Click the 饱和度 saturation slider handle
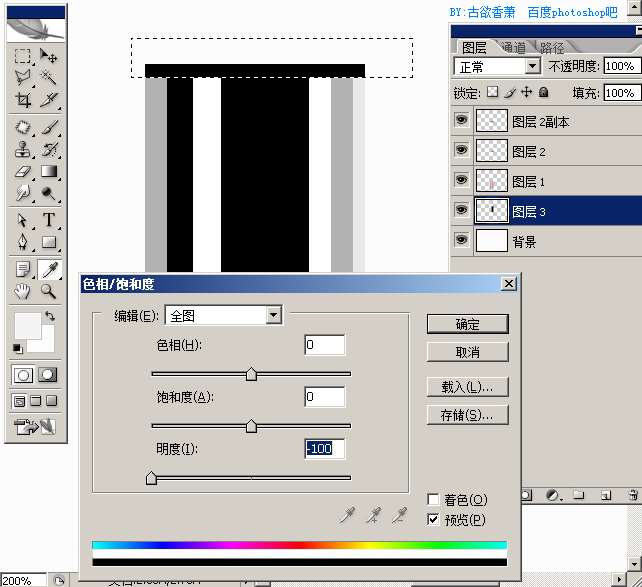 tap(251, 426)
